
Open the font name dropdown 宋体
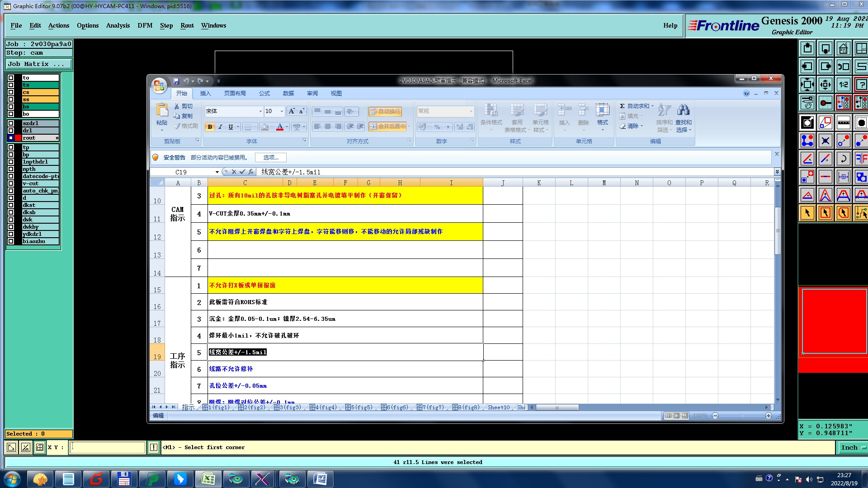pos(260,111)
